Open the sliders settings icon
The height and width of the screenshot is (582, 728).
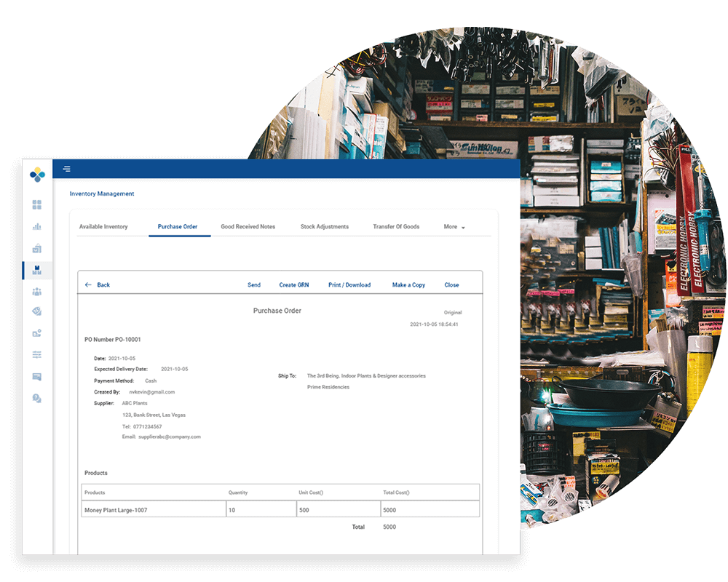tap(37, 354)
